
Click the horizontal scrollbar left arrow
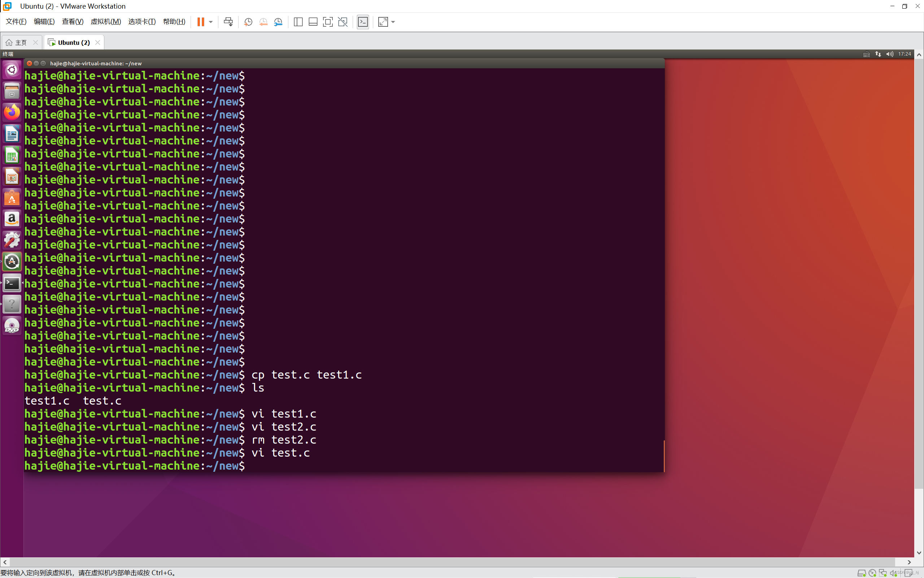[x=5, y=562]
